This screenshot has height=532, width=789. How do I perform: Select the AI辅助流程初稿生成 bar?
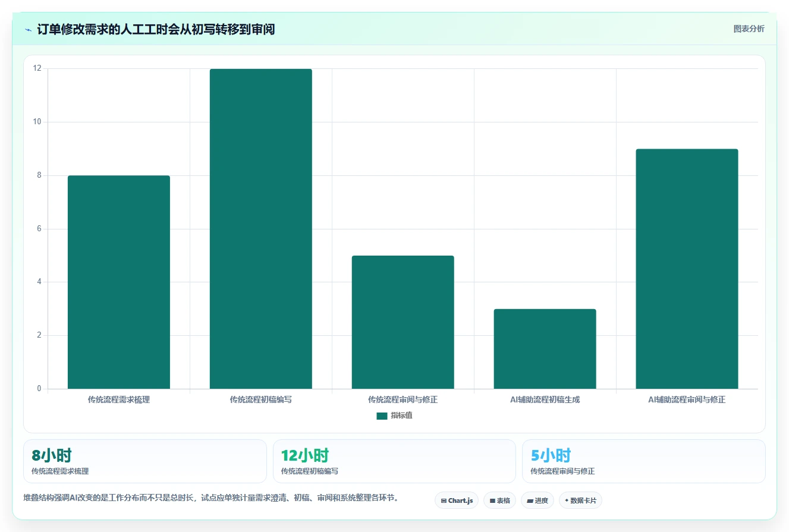(x=545, y=349)
